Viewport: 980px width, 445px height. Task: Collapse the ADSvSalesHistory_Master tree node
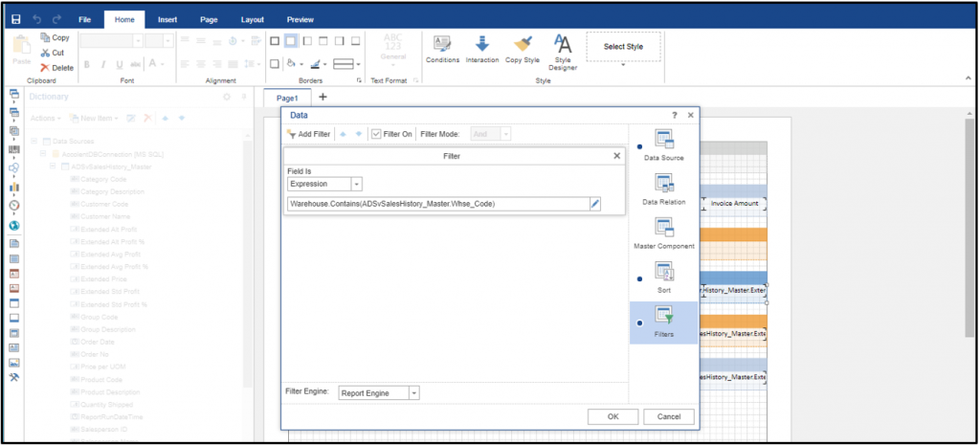[x=54, y=167]
